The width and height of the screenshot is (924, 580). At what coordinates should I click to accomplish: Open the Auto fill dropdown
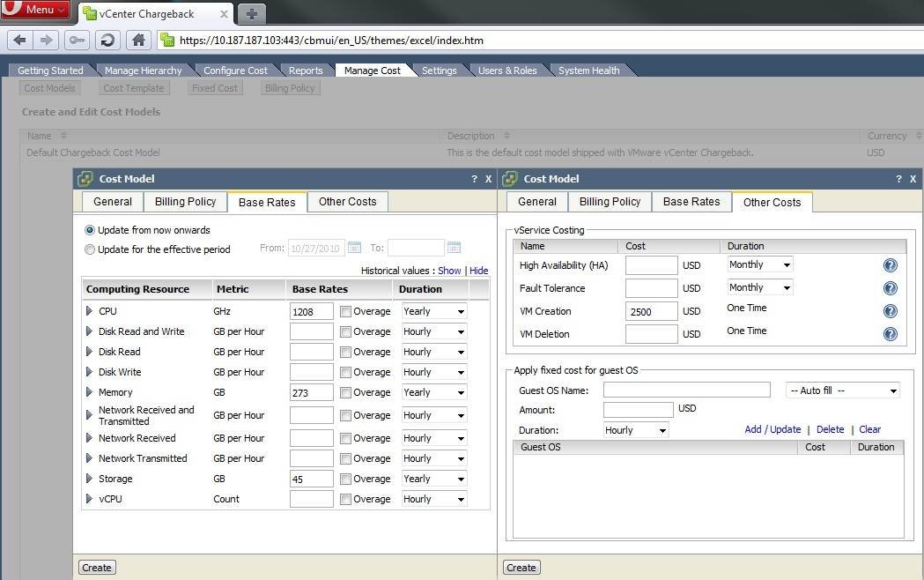tap(842, 390)
